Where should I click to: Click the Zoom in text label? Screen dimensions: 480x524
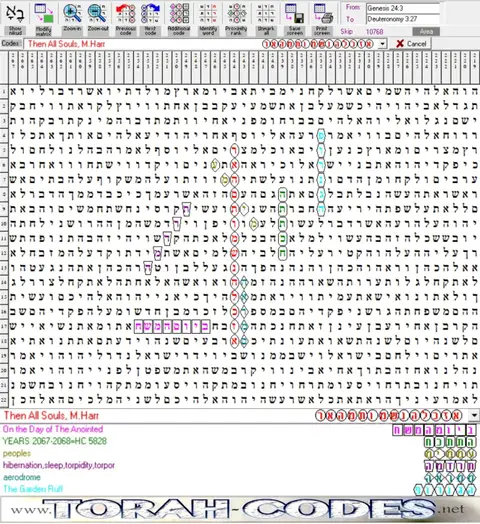(x=72, y=29)
